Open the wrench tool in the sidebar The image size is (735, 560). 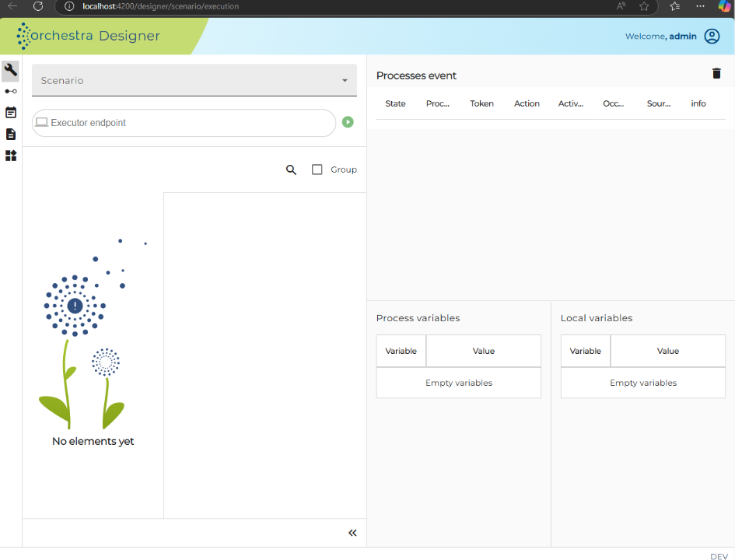click(x=11, y=71)
